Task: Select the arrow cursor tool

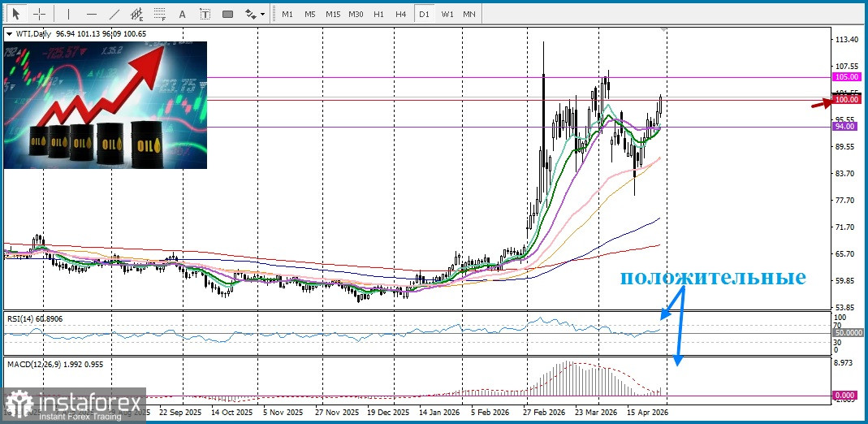Action: click(16, 14)
